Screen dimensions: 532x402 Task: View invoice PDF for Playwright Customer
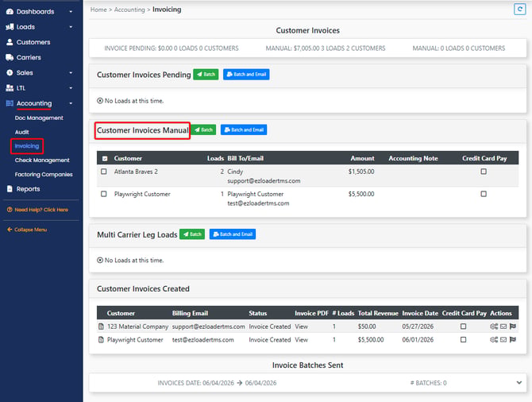301,339
